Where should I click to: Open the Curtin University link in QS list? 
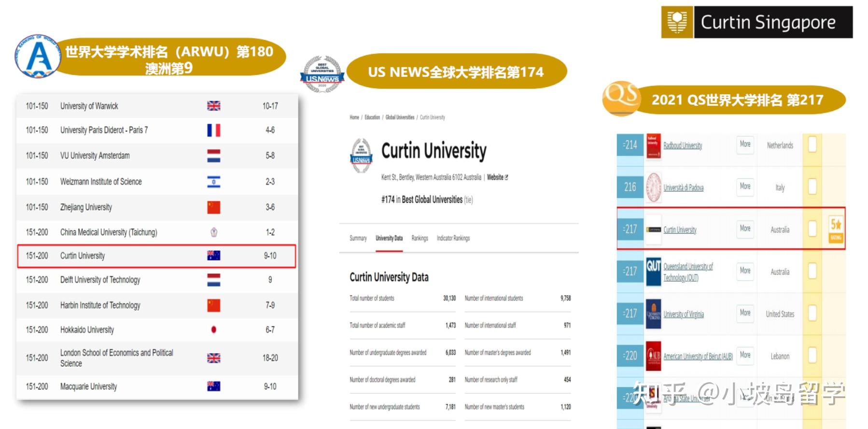point(680,230)
